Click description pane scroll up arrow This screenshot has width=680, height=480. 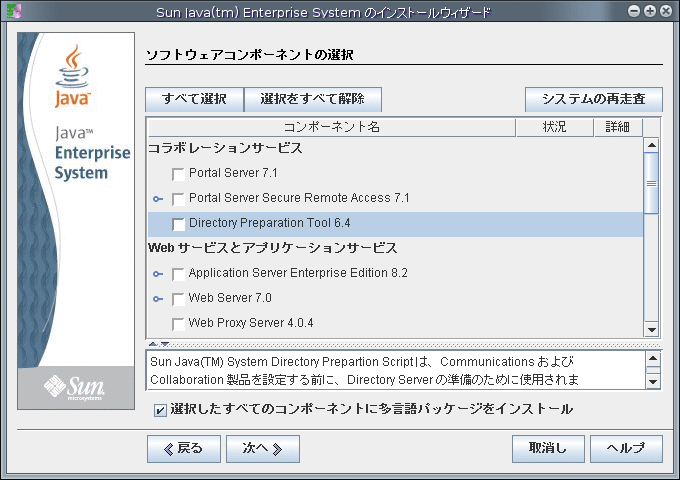pyautogui.click(x=653, y=359)
